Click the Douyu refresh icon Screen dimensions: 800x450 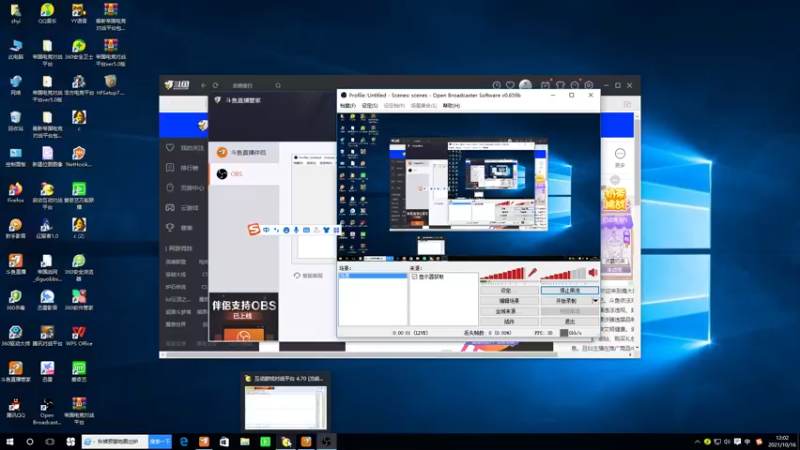coord(215,86)
